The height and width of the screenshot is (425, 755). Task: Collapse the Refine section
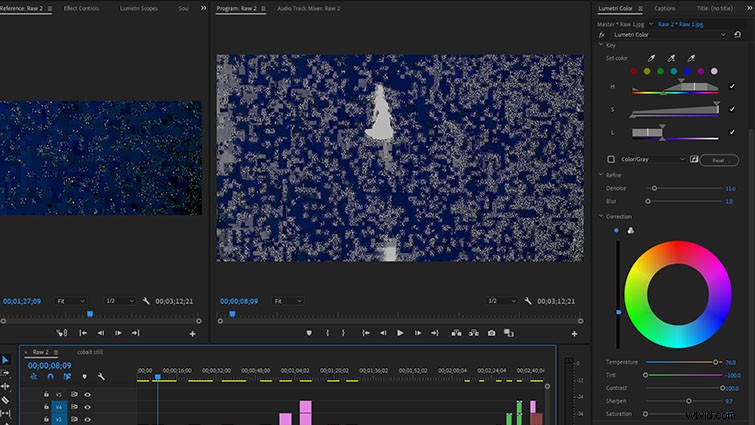click(601, 175)
